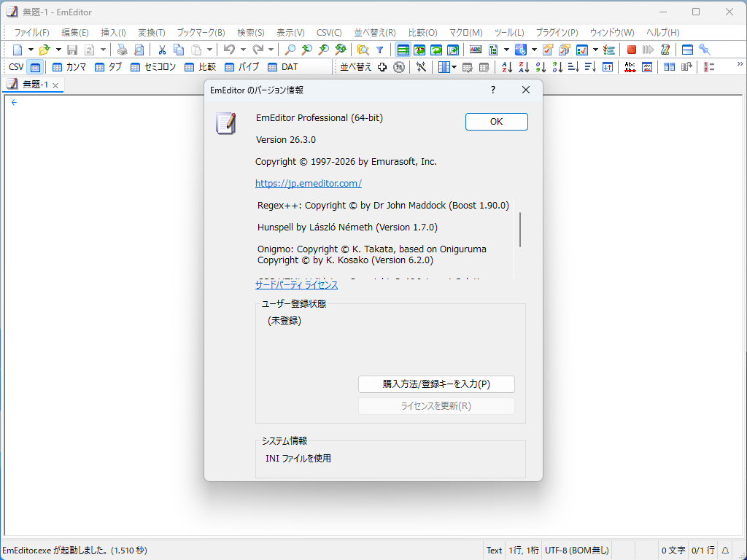Viewport: 747px width, 560px height.
Task: Open the 検索(S) menu
Action: (251, 32)
